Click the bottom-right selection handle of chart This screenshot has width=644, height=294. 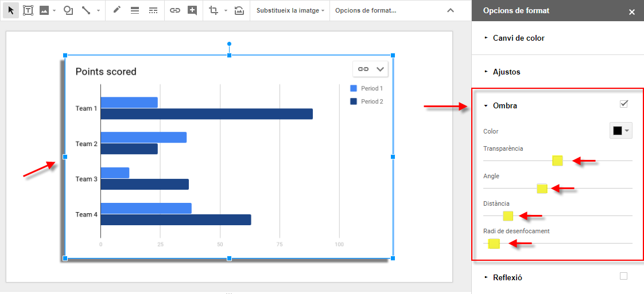point(393,258)
